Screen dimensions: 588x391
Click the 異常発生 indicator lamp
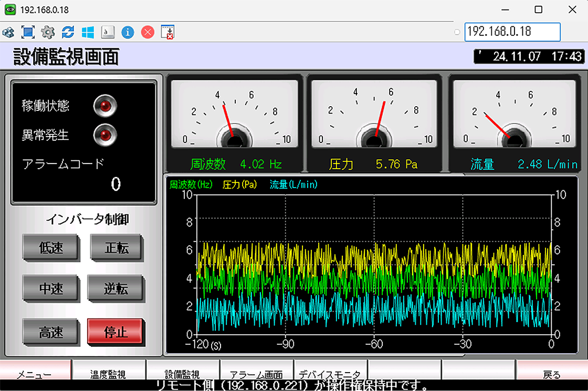click(104, 135)
